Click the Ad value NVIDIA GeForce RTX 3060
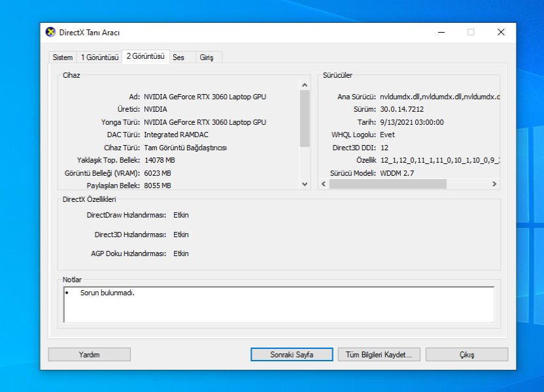 coord(205,97)
